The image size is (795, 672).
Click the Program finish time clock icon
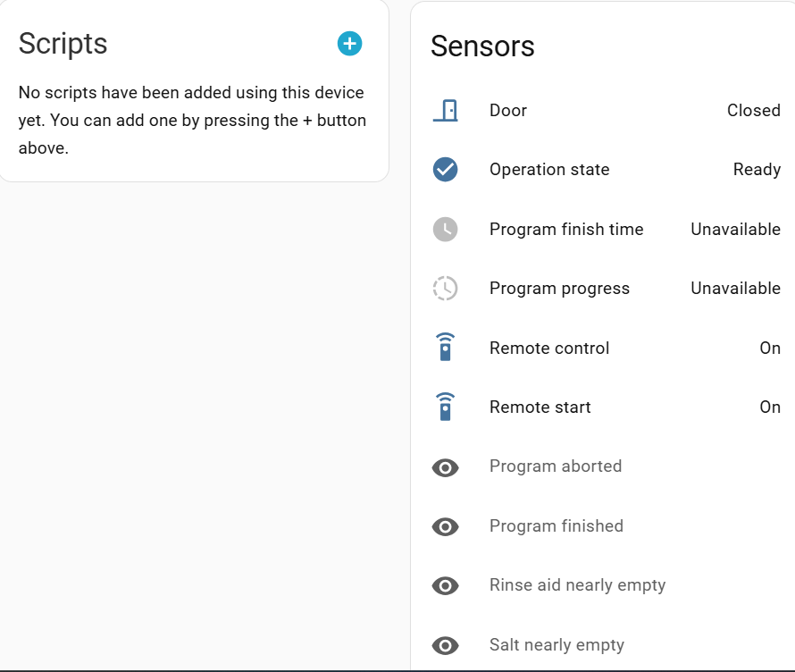[445, 230]
